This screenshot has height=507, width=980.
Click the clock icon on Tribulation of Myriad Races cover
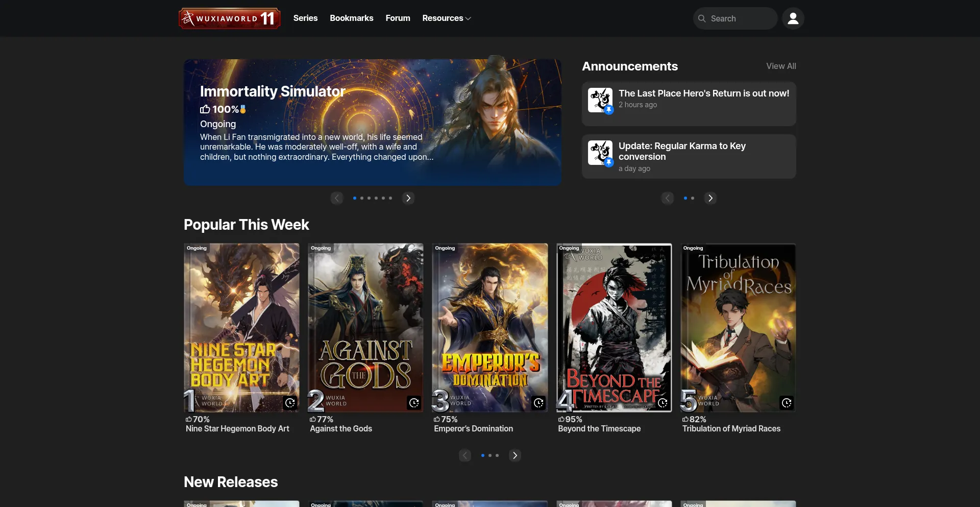(787, 403)
